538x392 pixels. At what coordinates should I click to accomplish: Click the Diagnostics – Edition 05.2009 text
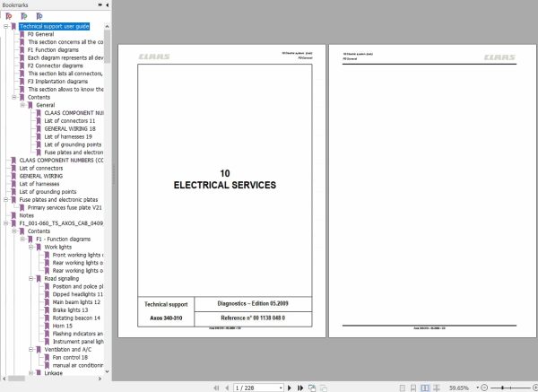253,304
